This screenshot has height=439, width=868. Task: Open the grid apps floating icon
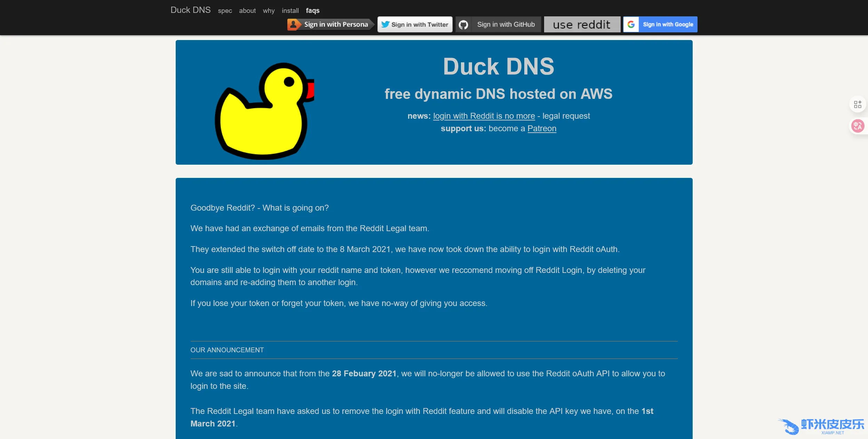(858, 104)
